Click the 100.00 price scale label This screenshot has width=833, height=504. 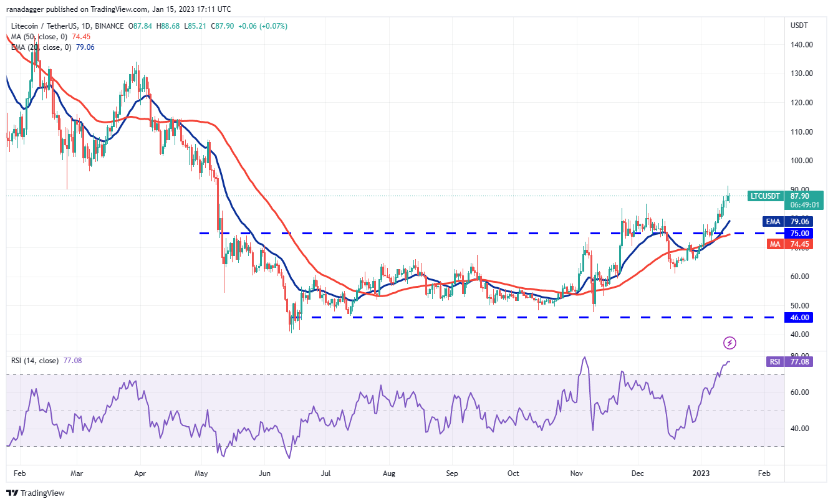(x=801, y=161)
